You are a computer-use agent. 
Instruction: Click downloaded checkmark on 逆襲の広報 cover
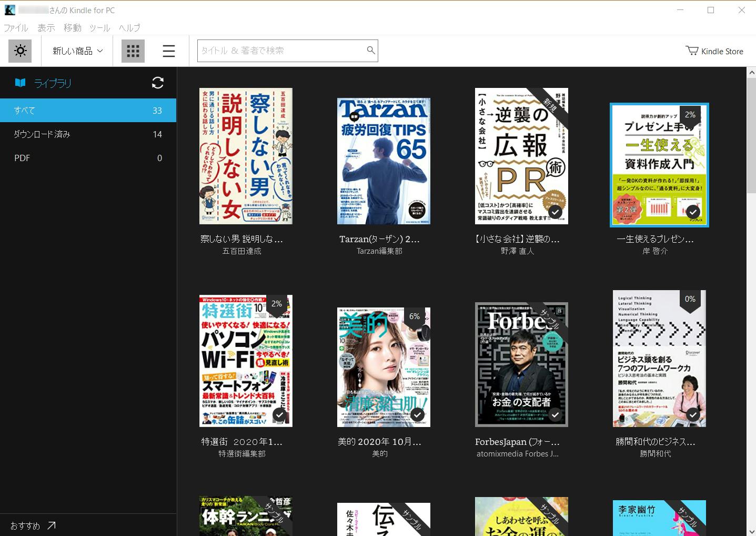[555, 212]
